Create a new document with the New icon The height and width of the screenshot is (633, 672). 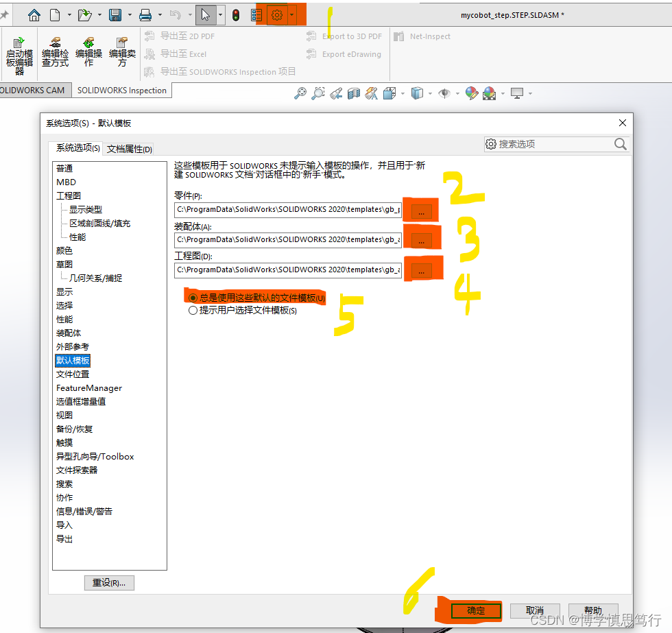55,15
